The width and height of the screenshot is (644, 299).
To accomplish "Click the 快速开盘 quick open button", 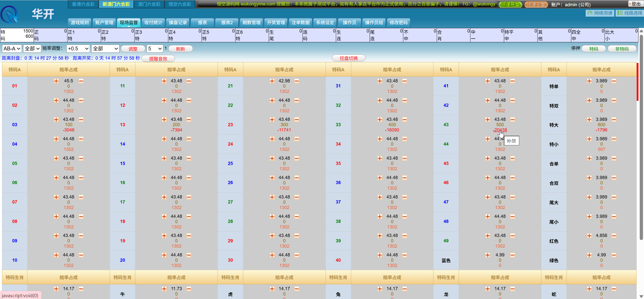I will (510, 5).
